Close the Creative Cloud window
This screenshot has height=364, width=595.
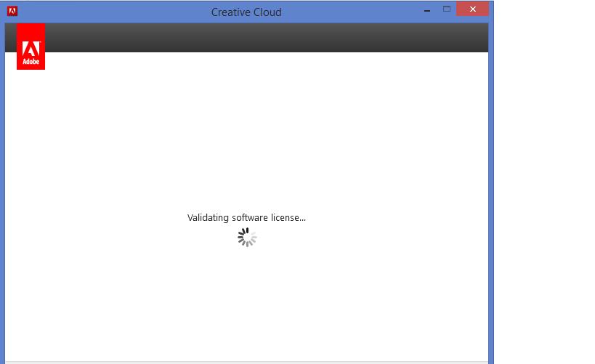pos(472,9)
